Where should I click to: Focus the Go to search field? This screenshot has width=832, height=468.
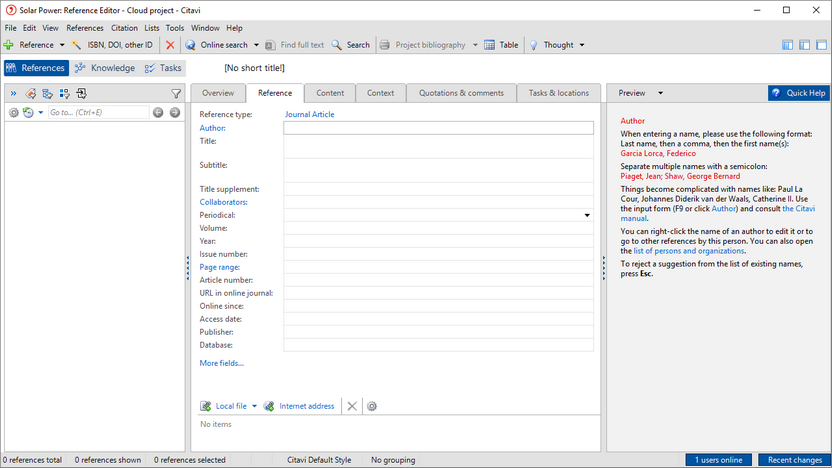pos(99,112)
